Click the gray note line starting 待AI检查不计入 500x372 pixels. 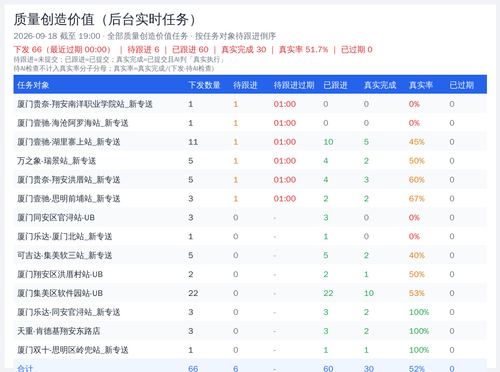pyautogui.click(x=114, y=68)
